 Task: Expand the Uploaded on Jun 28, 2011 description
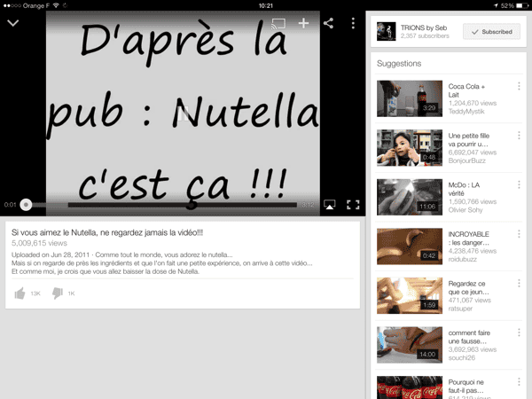(x=162, y=263)
